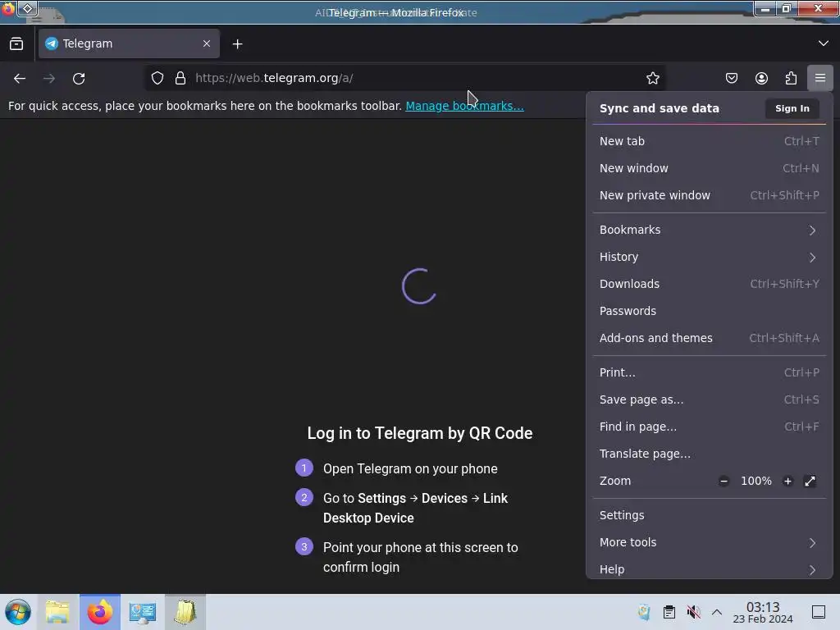
Task: Open the clipboard tray icon
Action: 669,612
